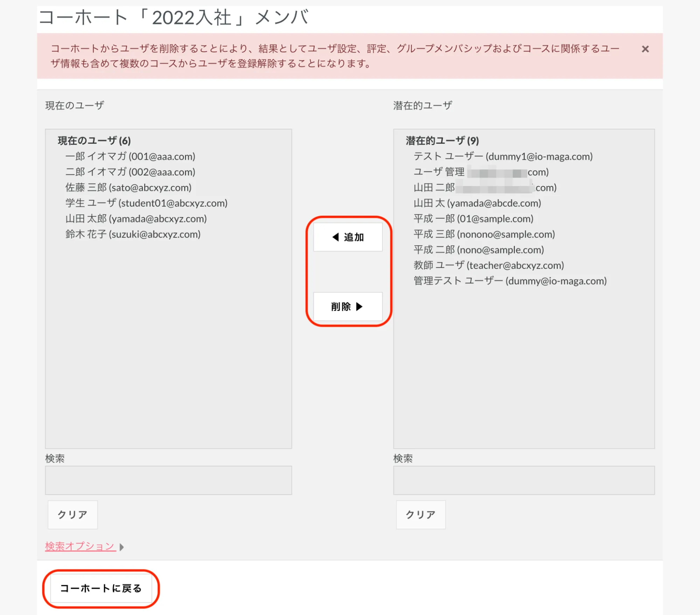
Task: Select 平成 一郎 (01@sample.com)
Action: coord(473,219)
